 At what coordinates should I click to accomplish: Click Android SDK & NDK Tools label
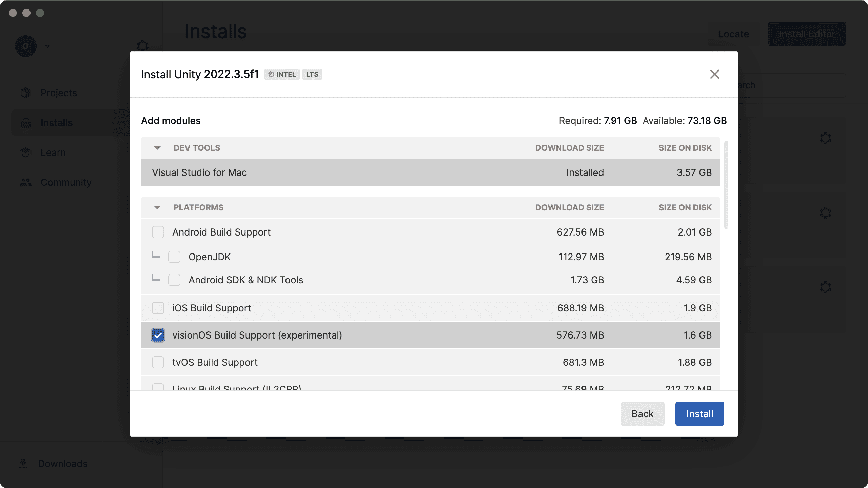246,280
